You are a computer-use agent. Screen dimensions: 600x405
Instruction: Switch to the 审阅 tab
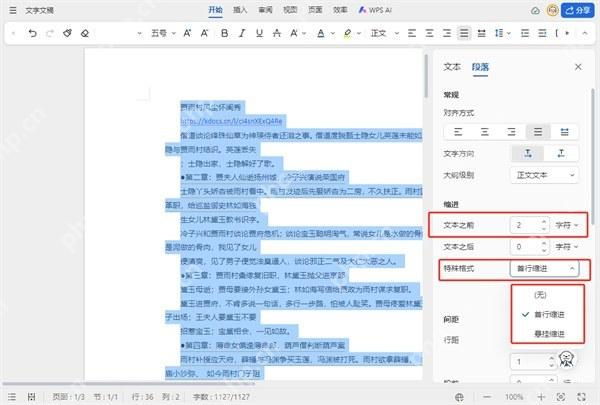point(265,10)
